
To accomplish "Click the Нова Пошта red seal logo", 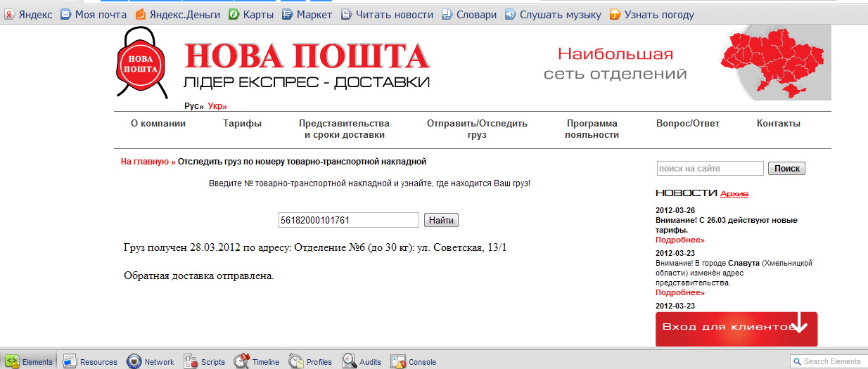I will pyautogui.click(x=142, y=63).
